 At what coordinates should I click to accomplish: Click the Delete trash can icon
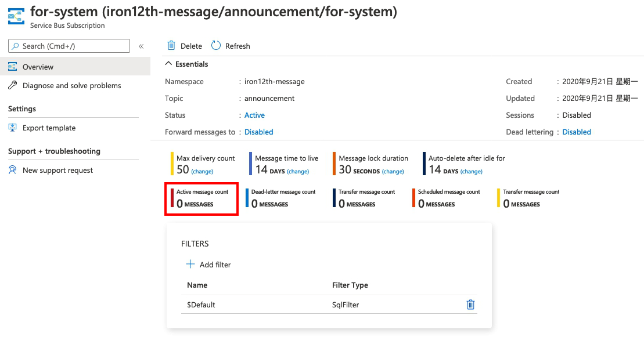(171, 46)
